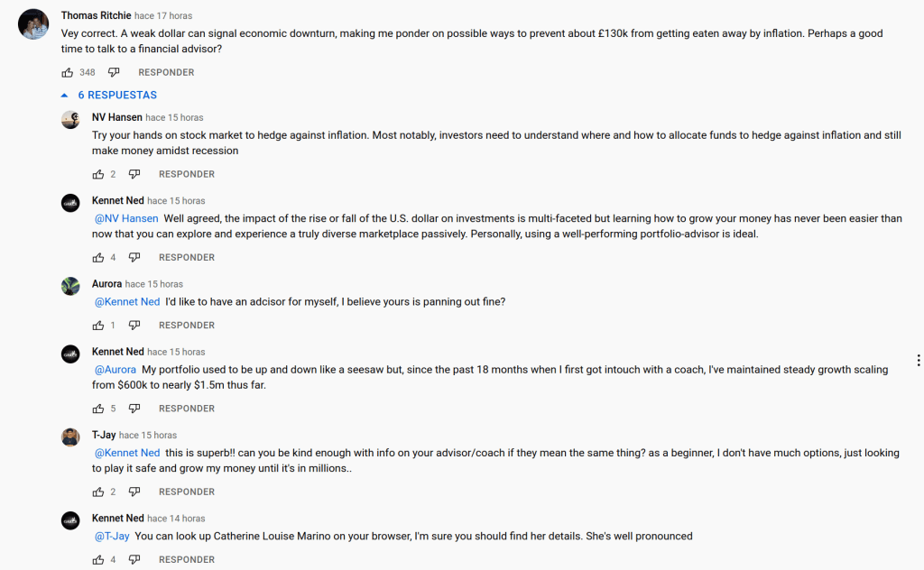Screen dimensions: 924x570
Task: Click RESPONDER under Thomas Ritchie's comment
Action: point(166,71)
